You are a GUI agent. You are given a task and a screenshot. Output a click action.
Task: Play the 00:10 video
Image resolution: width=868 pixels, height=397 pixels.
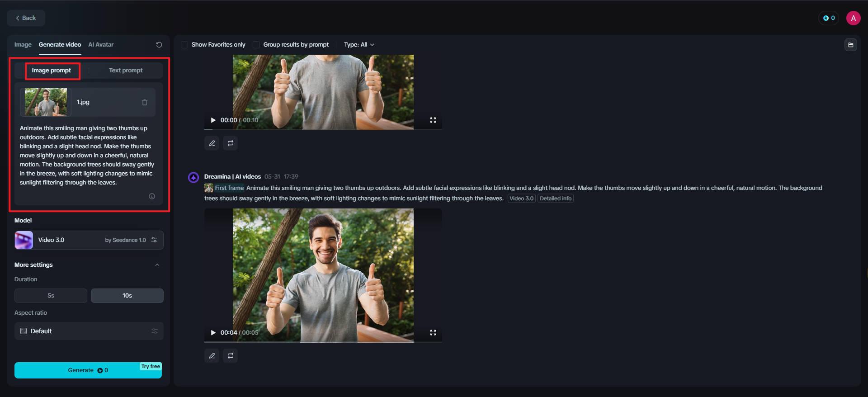tap(213, 120)
